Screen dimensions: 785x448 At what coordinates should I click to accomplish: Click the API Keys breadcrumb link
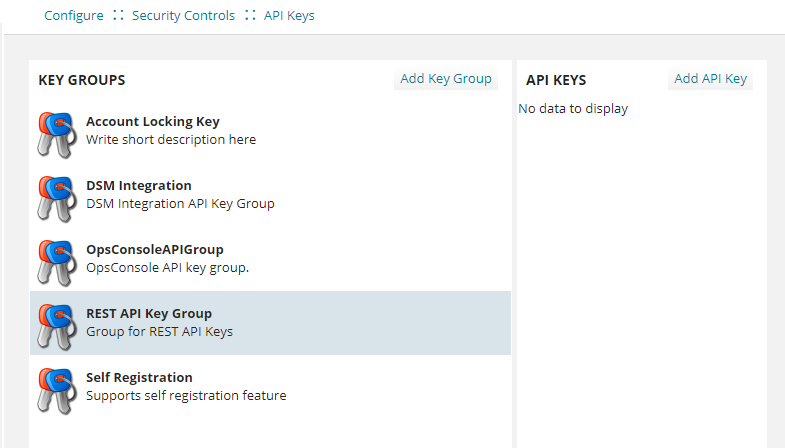coord(289,16)
